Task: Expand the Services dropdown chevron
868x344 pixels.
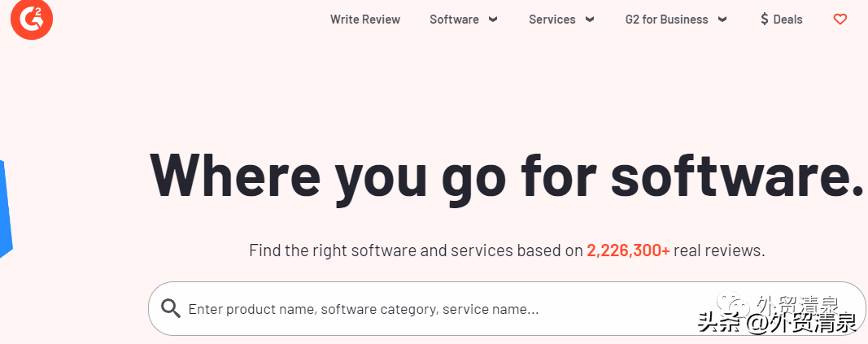Action: point(590,20)
